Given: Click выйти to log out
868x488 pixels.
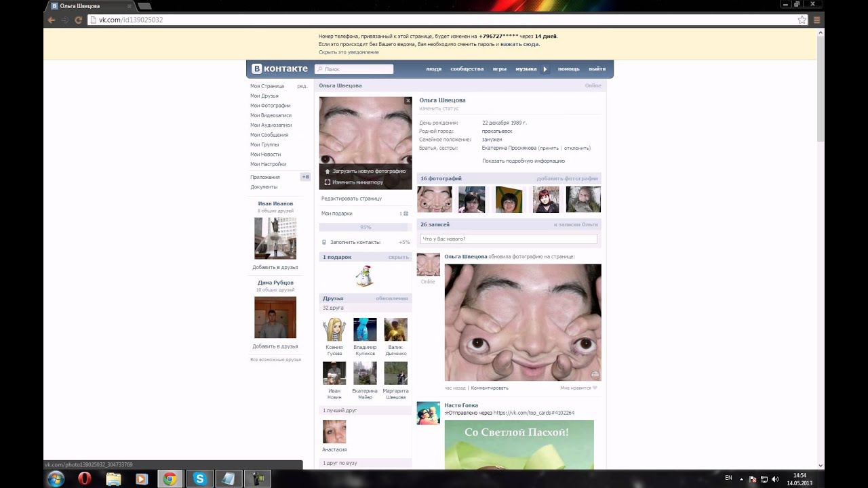Looking at the screenshot, I should (597, 69).
